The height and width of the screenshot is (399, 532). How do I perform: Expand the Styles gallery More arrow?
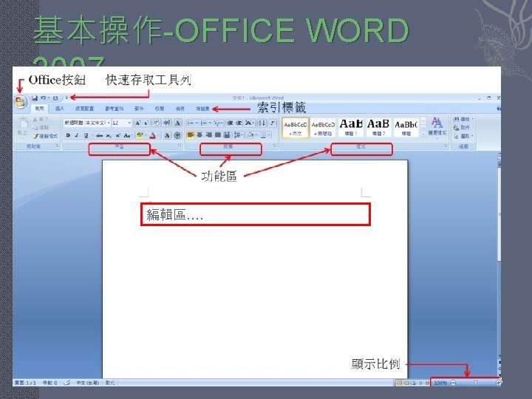[x=423, y=134]
